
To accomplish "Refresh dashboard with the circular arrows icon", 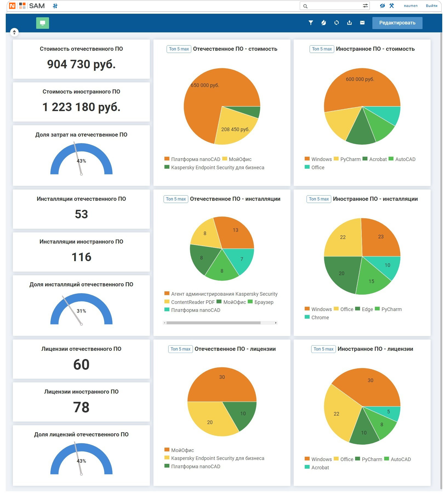I will click(336, 23).
